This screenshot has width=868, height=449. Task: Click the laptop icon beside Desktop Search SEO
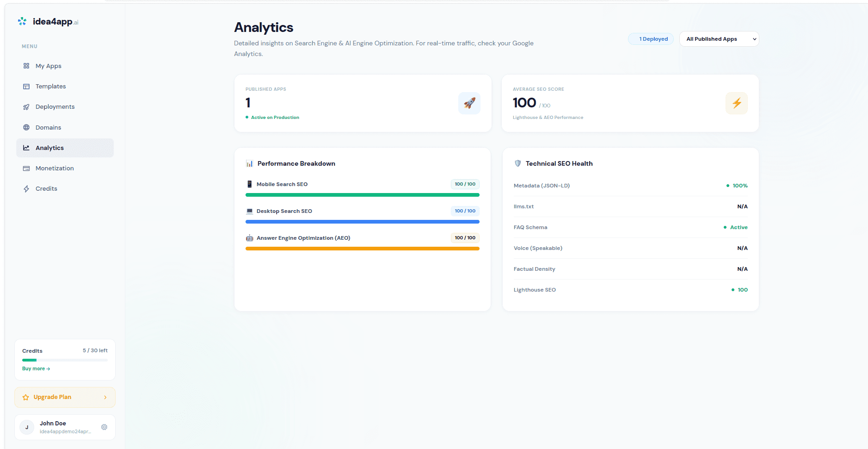pyautogui.click(x=250, y=211)
